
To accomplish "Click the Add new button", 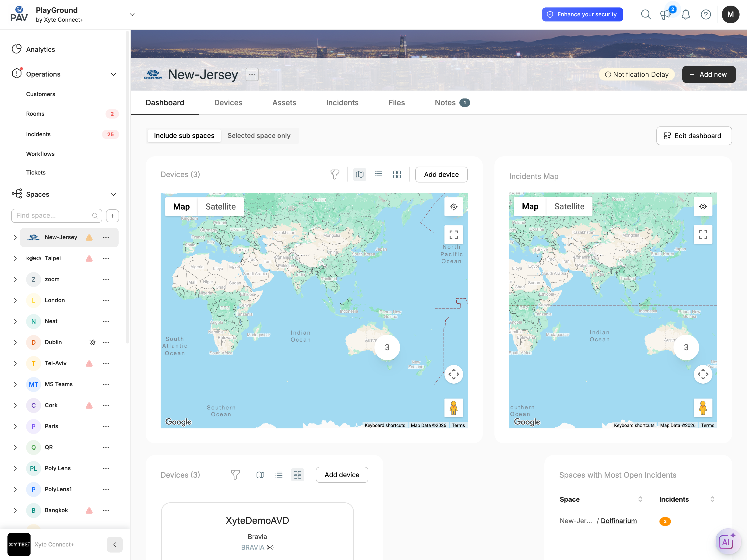I will 708,74.
